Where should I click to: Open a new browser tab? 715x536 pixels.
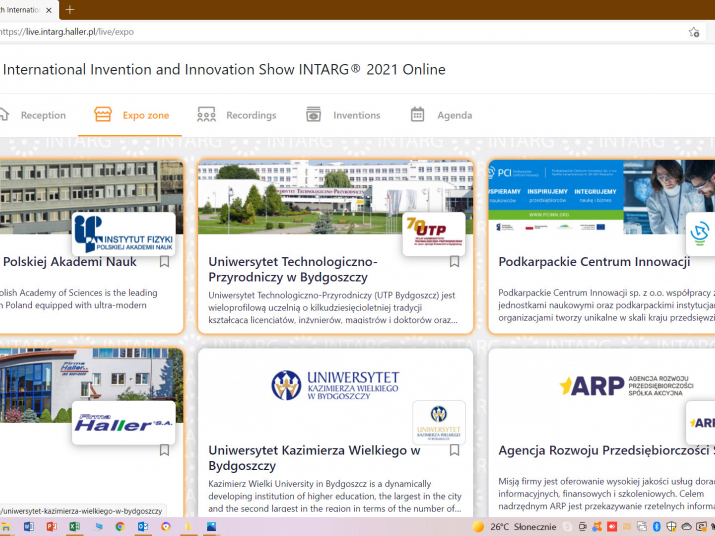70,9
